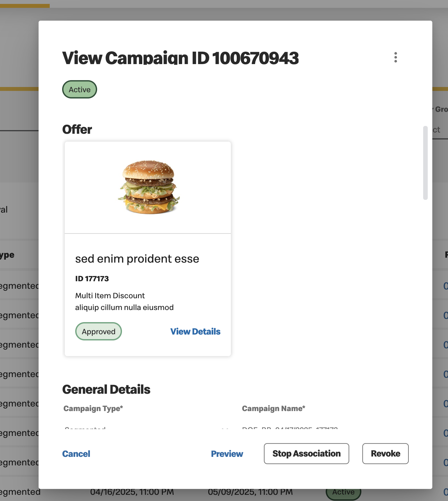Open the three-dot more options menu
Viewport: 448px width, 501px height.
tap(395, 57)
